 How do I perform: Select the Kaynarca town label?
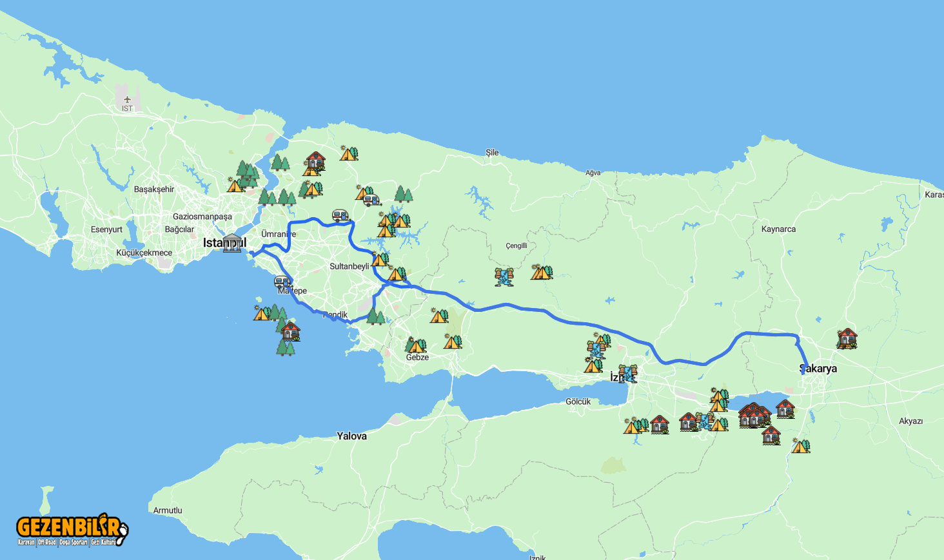[778, 229]
